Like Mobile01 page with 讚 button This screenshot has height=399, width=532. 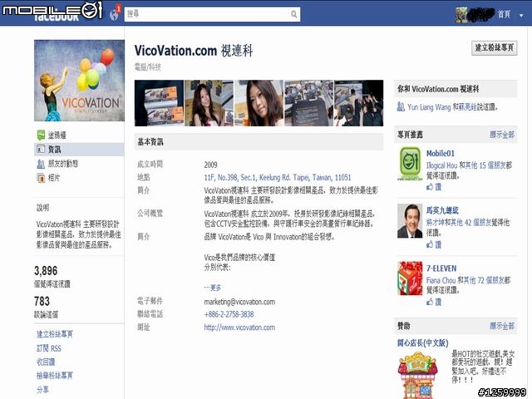[x=434, y=186]
